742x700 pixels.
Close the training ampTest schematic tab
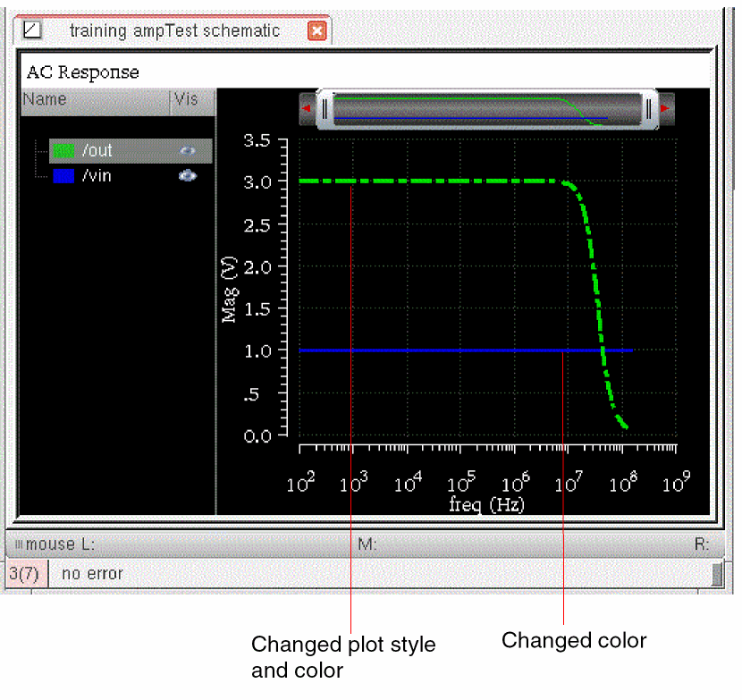point(317,31)
